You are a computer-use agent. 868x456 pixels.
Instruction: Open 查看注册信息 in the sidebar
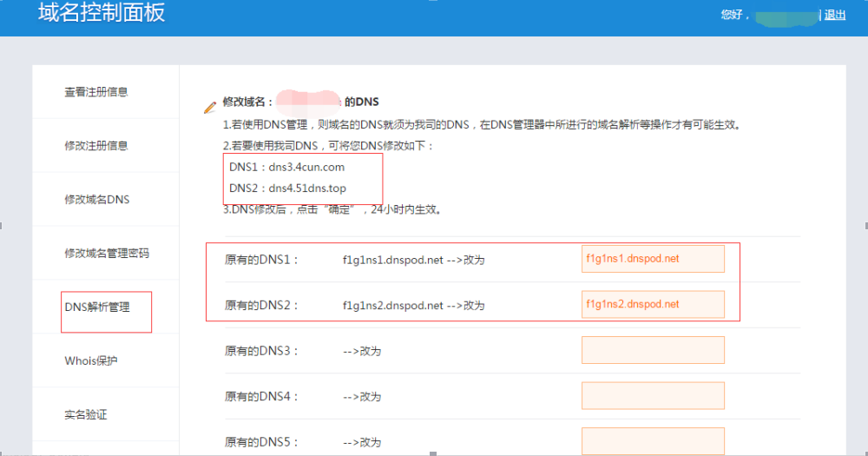(95, 92)
